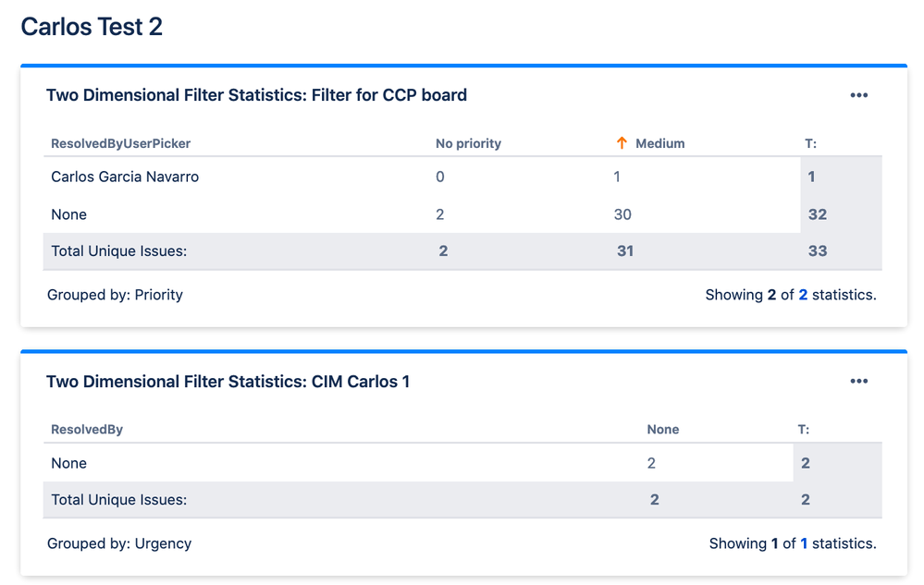Click the Carlos Test 2 dashboard title
Screen dimensions: 924x585
point(92,27)
